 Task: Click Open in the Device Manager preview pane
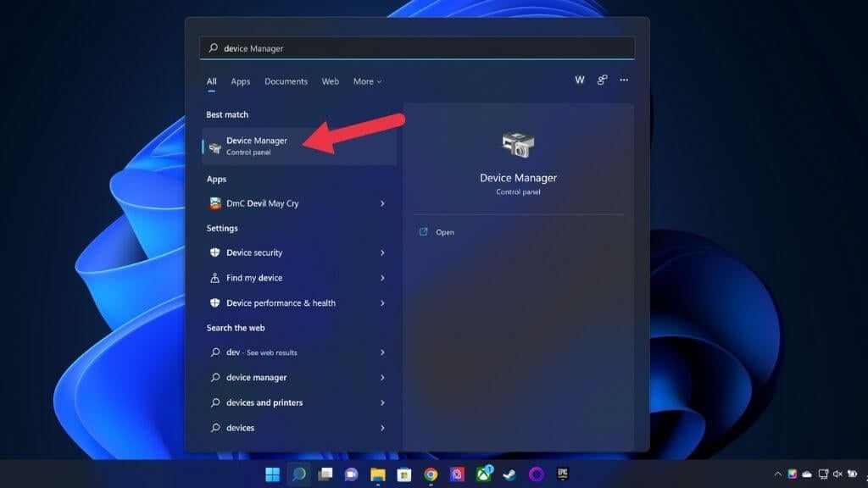[x=444, y=232]
